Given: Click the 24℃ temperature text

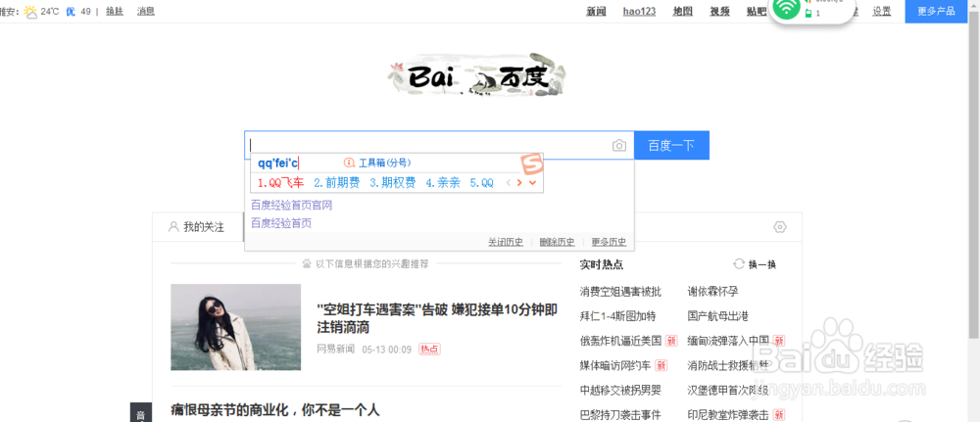Looking at the screenshot, I should pyautogui.click(x=50, y=11).
